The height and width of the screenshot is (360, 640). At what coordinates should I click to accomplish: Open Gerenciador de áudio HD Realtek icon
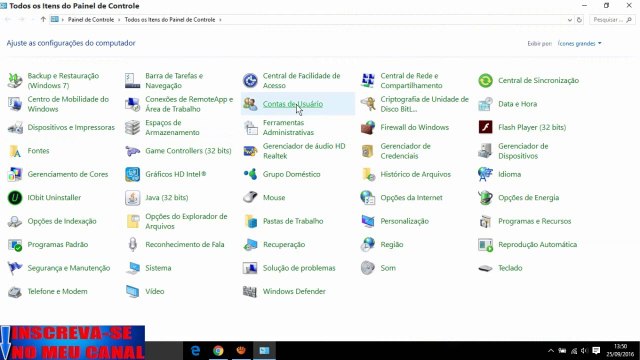tap(250, 151)
